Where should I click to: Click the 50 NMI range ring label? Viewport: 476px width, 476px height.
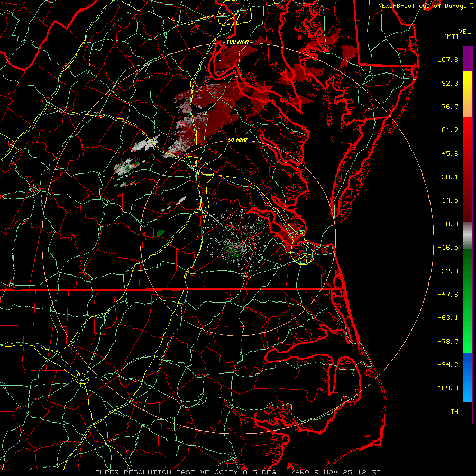pos(237,140)
